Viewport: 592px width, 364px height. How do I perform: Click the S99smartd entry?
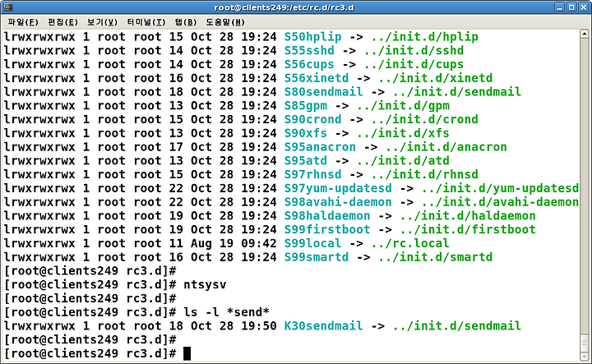(x=317, y=257)
